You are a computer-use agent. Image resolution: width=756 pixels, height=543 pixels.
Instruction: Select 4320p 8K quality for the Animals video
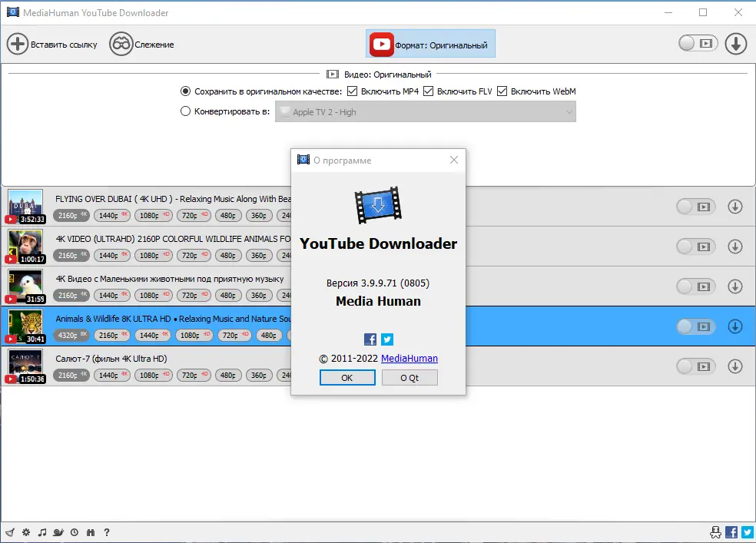pos(71,335)
